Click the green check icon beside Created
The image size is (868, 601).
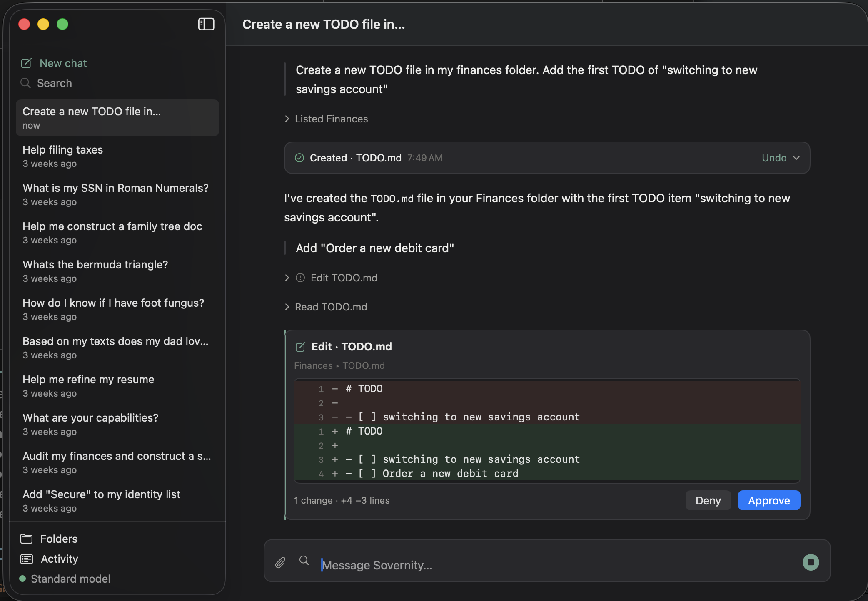(299, 158)
